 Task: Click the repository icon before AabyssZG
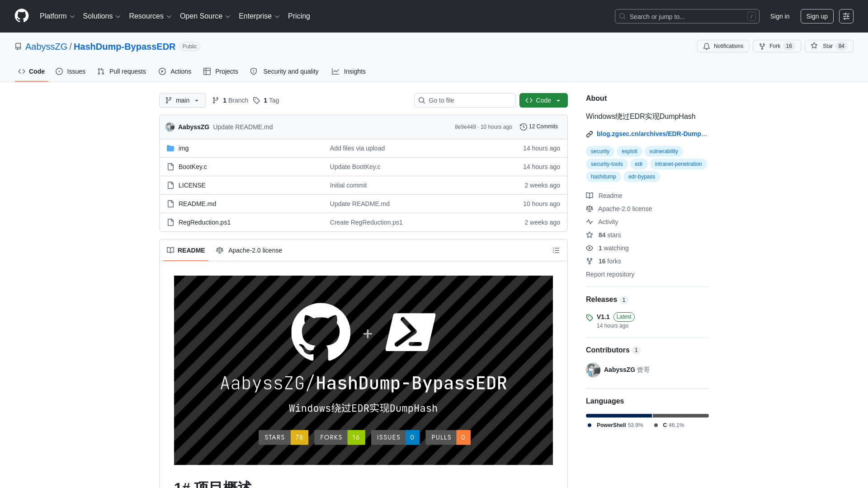click(x=18, y=47)
